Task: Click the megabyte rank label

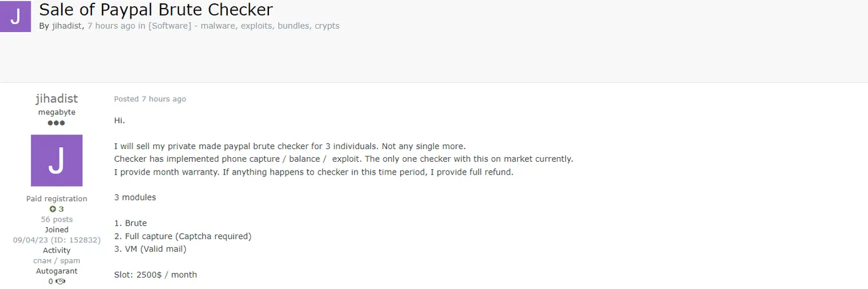Action: pyautogui.click(x=57, y=113)
